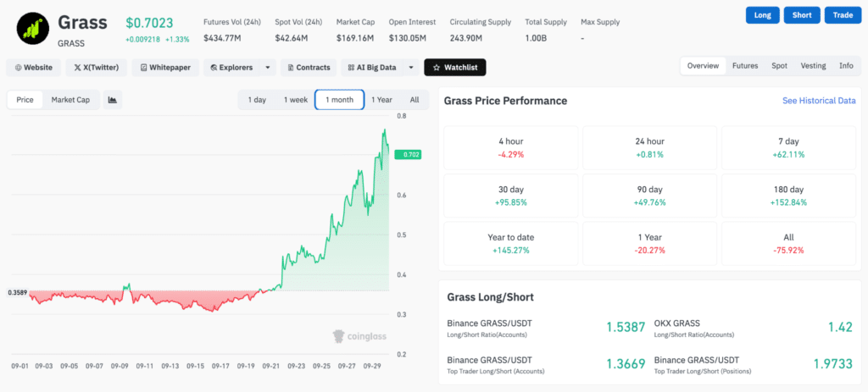Click the Grass Price Performance heading
The width and height of the screenshot is (868, 392).
click(x=505, y=101)
